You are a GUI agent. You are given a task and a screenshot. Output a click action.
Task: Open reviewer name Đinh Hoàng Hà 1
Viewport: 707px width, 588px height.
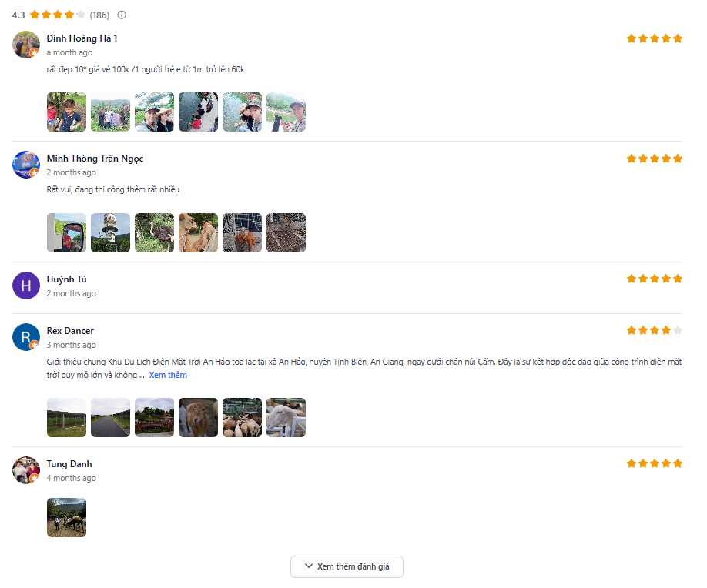(x=82, y=38)
